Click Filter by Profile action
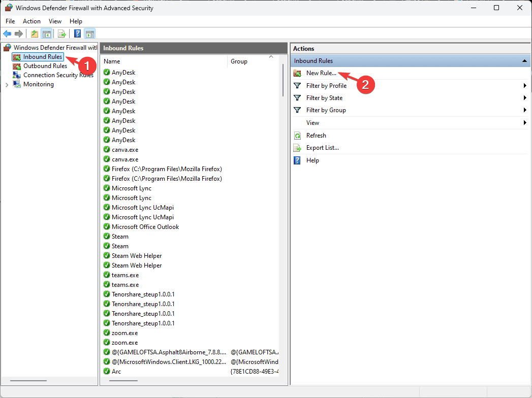 (x=326, y=86)
